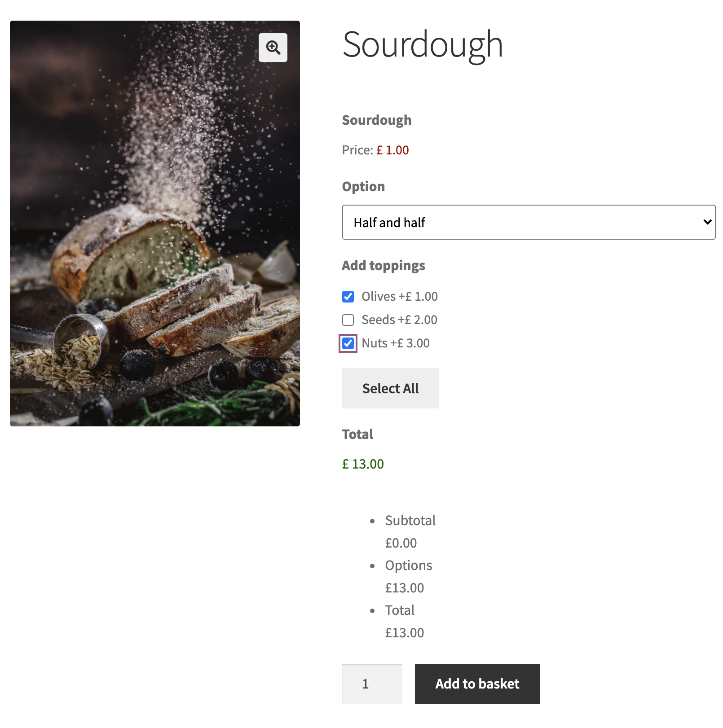Enable the Seeds topping
This screenshot has height=728, width=723.
tap(348, 320)
